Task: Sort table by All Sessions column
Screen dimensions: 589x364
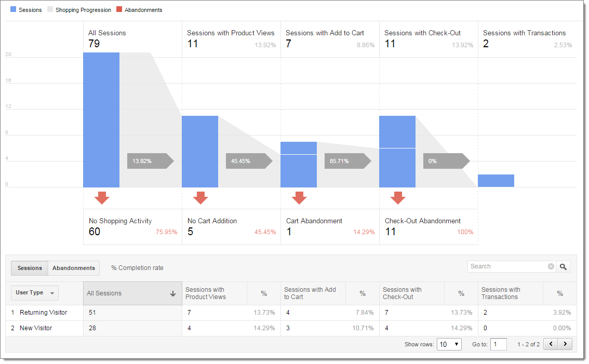Action: point(132,293)
